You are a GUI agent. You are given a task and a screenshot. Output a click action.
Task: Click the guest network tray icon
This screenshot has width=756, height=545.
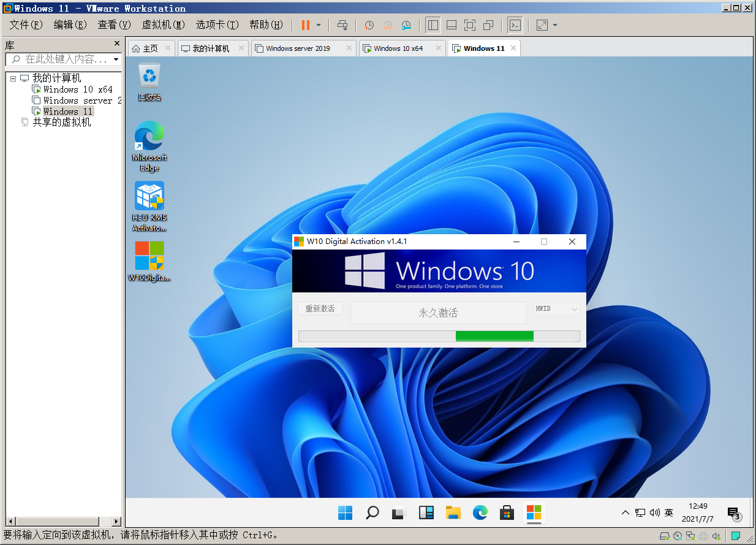[x=640, y=513]
